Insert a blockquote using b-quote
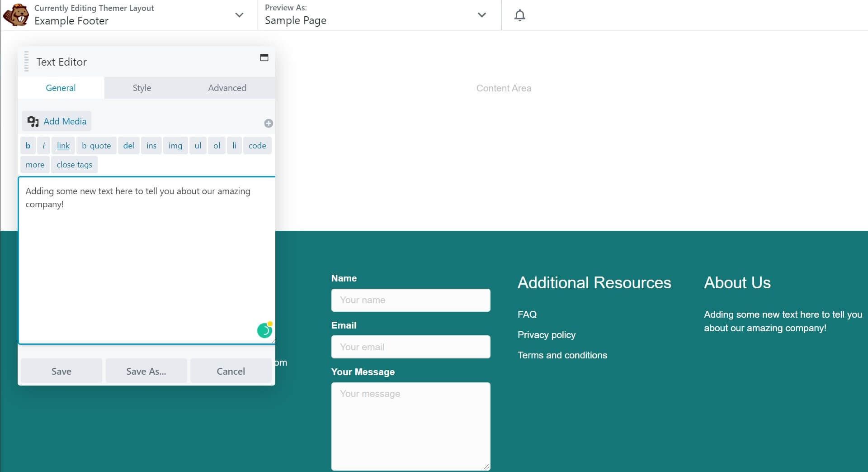Viewport: 868px width, 472px height. tap(96, 145)
